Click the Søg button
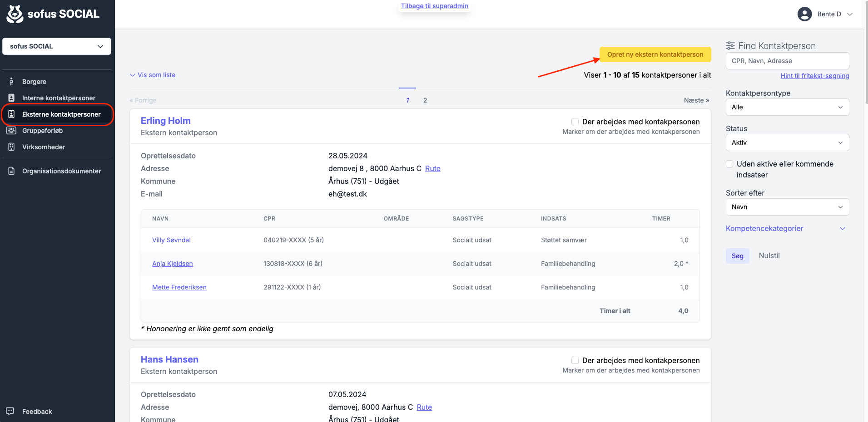 (738, 256)
